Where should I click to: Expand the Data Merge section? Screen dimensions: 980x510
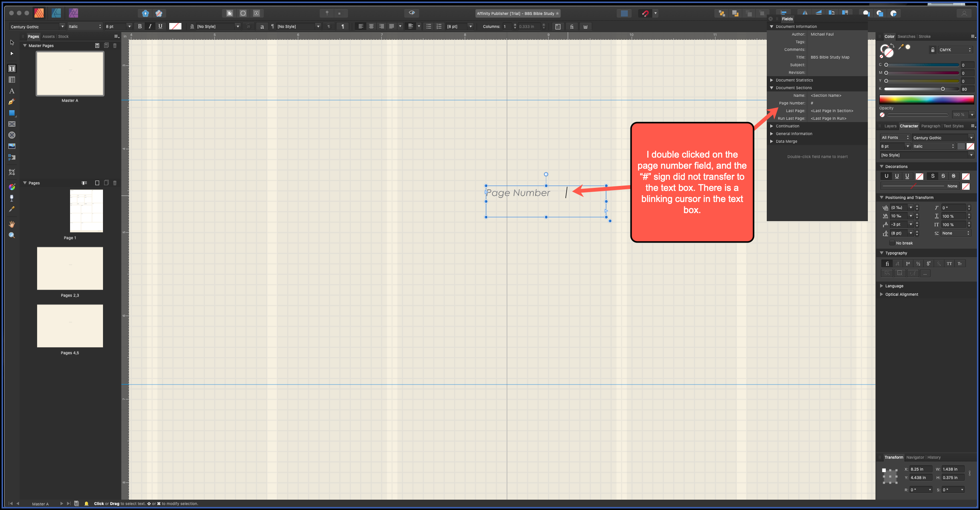(772, 141)
